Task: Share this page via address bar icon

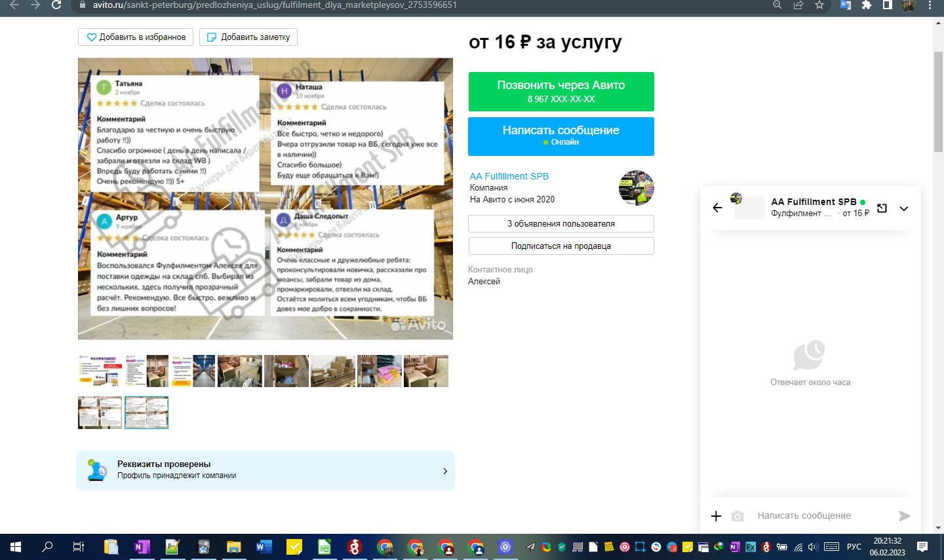Action: [798, 5]
